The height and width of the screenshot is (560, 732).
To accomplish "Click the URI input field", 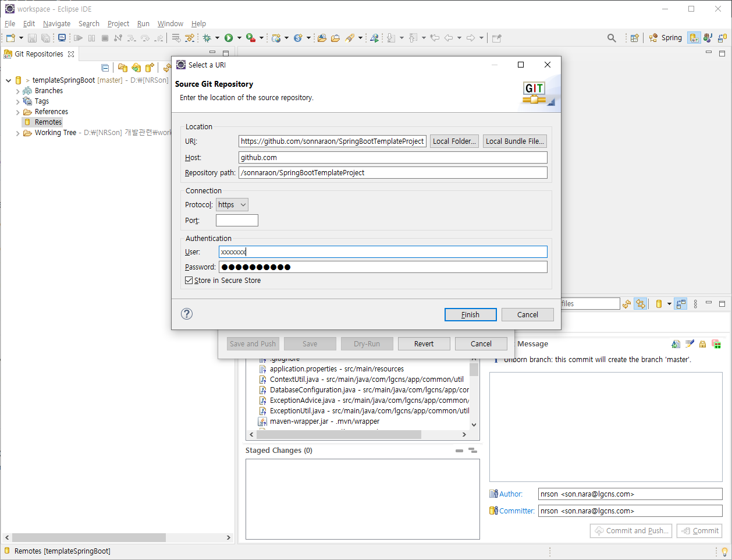I will 332,141.
